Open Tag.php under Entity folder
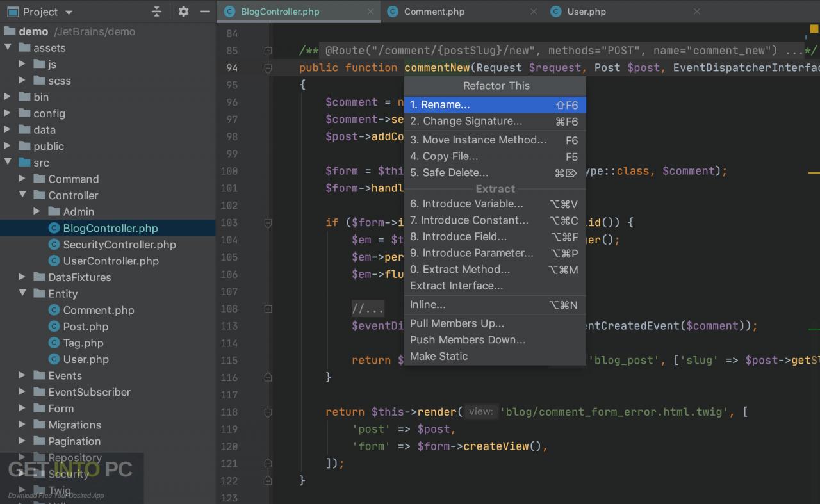820x504 pixels. point(83,343)
